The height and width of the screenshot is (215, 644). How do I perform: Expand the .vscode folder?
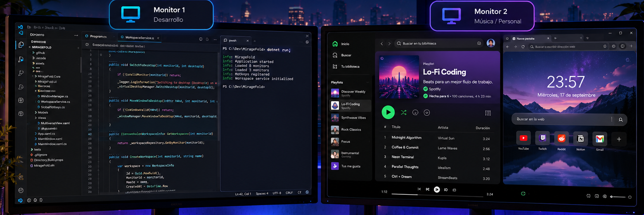(39, 58)
